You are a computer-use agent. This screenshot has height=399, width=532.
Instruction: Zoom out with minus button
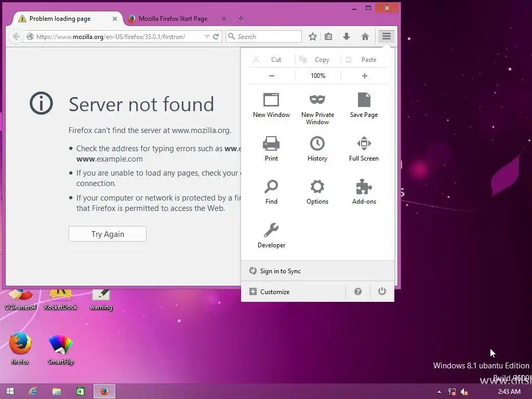click(x=271, y=76)
